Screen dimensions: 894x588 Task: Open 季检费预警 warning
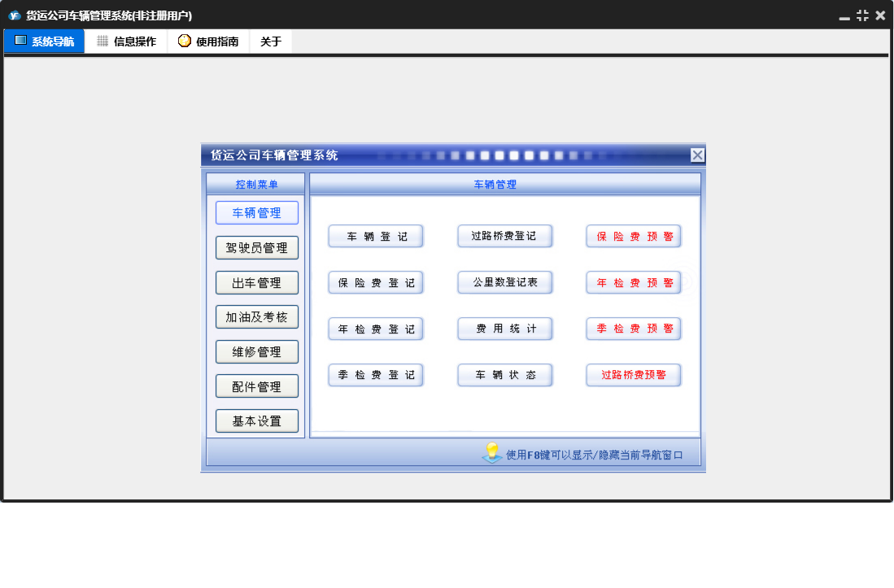coord(634,329)
